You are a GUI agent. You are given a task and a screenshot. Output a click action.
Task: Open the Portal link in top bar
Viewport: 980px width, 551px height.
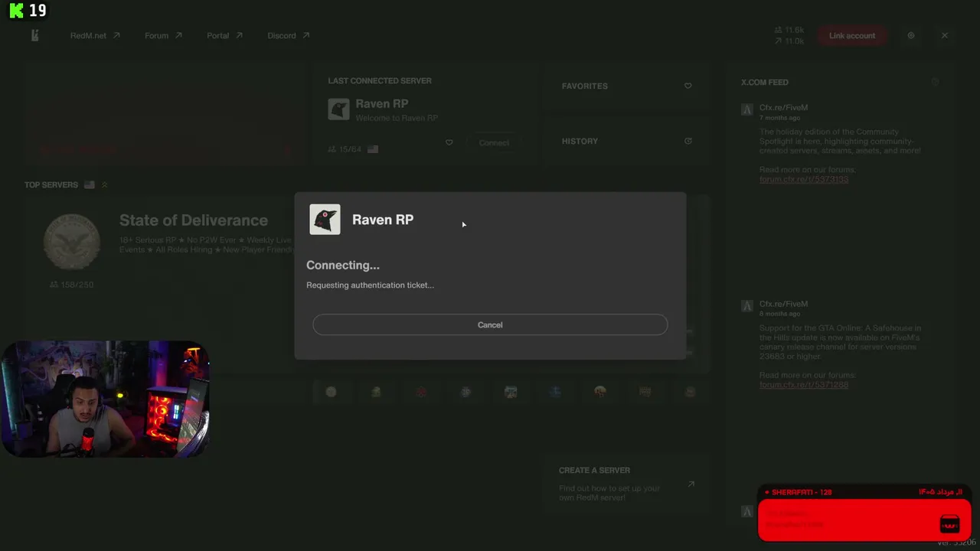[x=224, y=35]
